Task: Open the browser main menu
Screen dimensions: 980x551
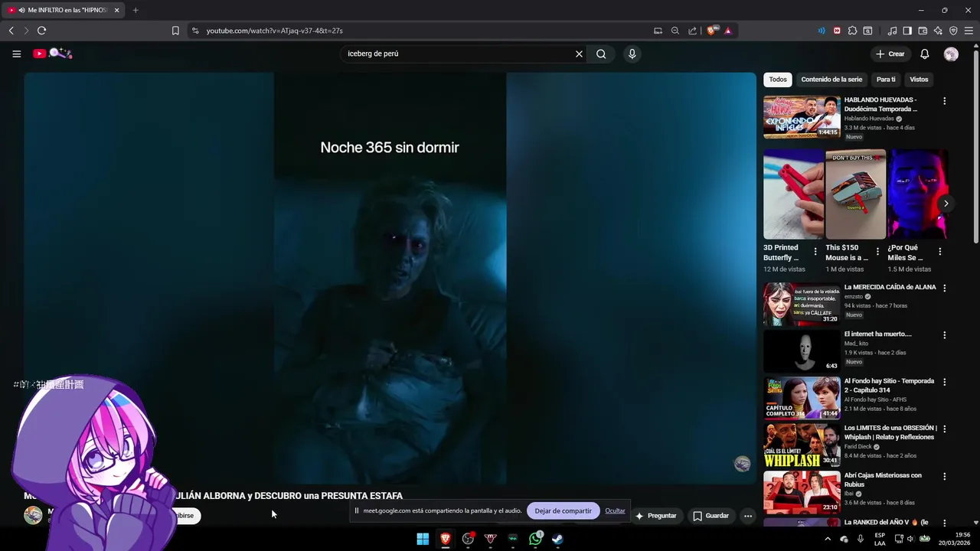Action: coord(969,31)
